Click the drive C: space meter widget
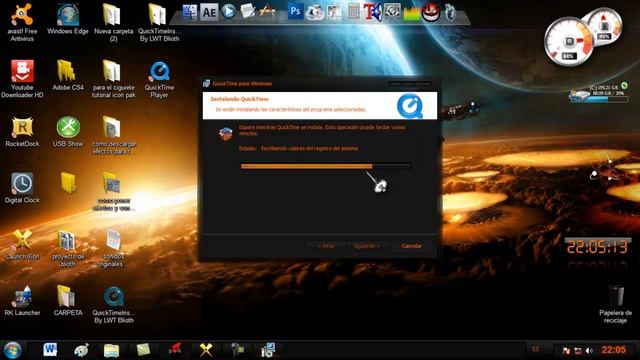This screenshot has width=640, height=360. [x=598, y=93]
